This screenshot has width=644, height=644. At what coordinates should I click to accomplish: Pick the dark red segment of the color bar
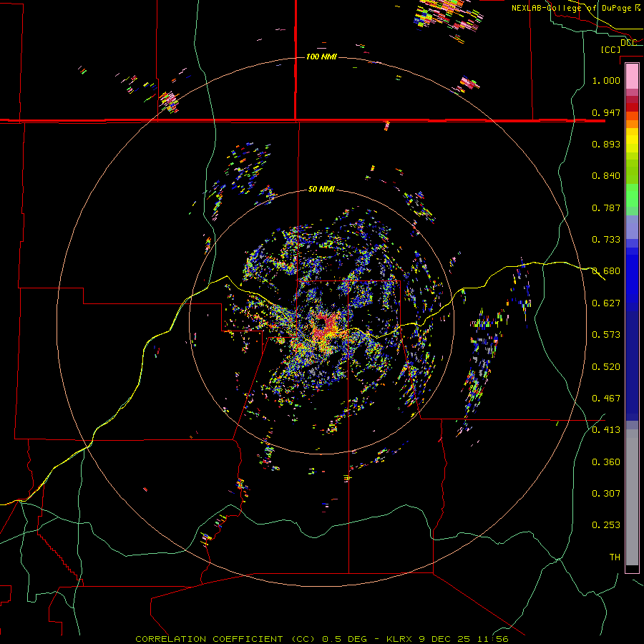point(632,107)
